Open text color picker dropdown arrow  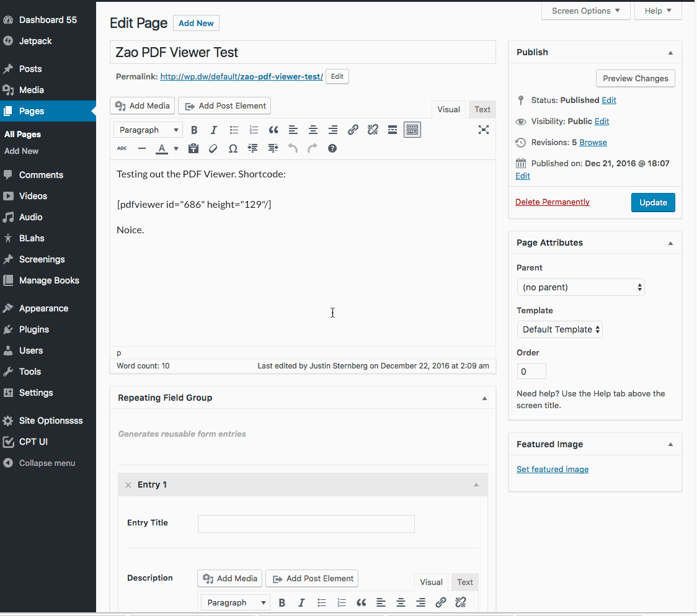click(176, 148)
